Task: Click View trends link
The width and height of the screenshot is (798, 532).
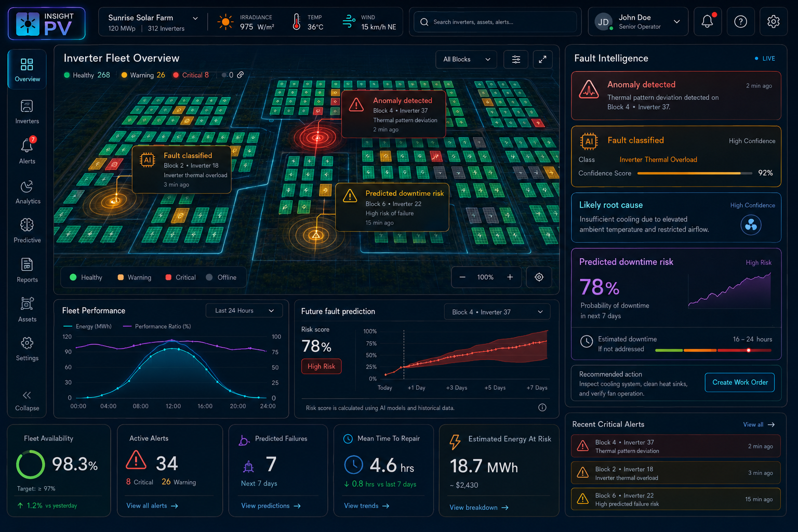Action: (366, 506)
